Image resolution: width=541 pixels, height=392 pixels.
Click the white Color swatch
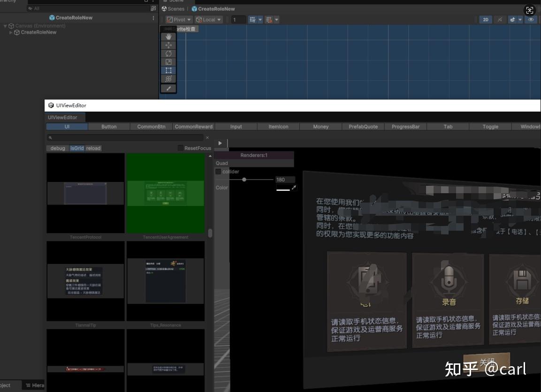click(283, 188)
